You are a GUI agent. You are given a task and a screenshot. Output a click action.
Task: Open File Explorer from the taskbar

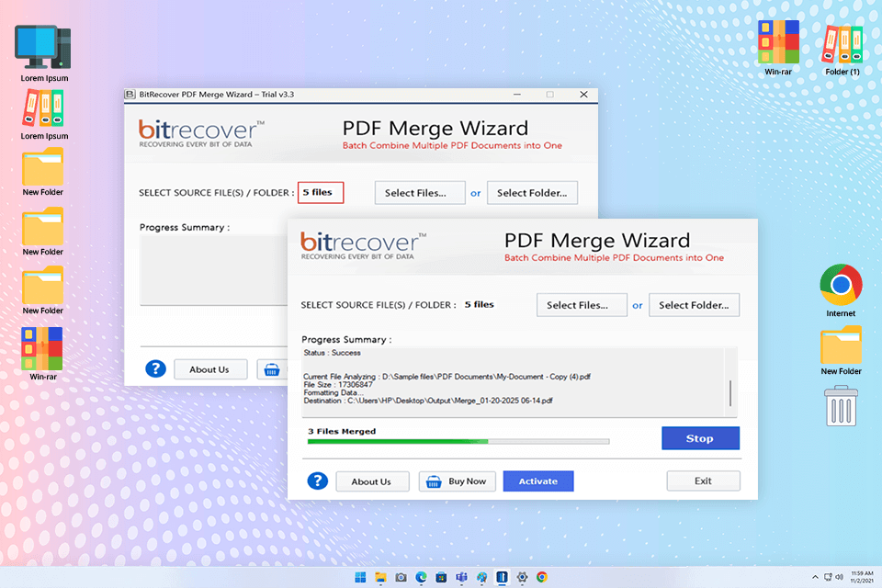pos(380,577)
